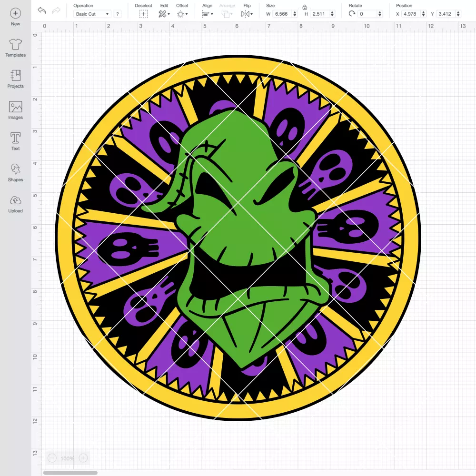Select the Text tool
Viewport: 476px width, 476px height.
(x=16, y=141)
